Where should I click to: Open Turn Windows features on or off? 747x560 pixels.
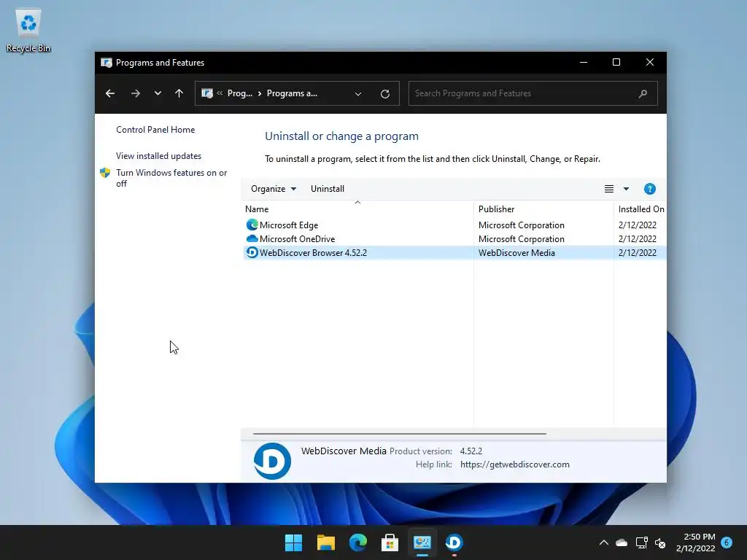coord(171,178)
